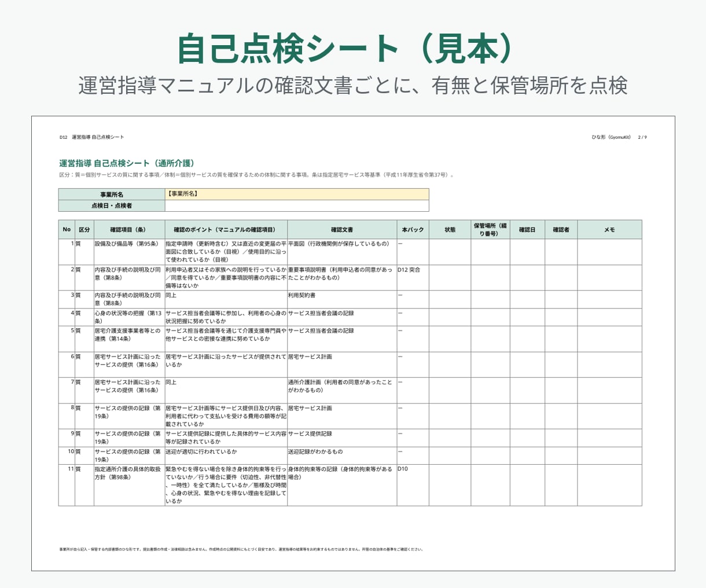Select cell 設備及び備品等（第95条）
The width and height of the screenshot is (706, 588).
[x=129, y=252]
